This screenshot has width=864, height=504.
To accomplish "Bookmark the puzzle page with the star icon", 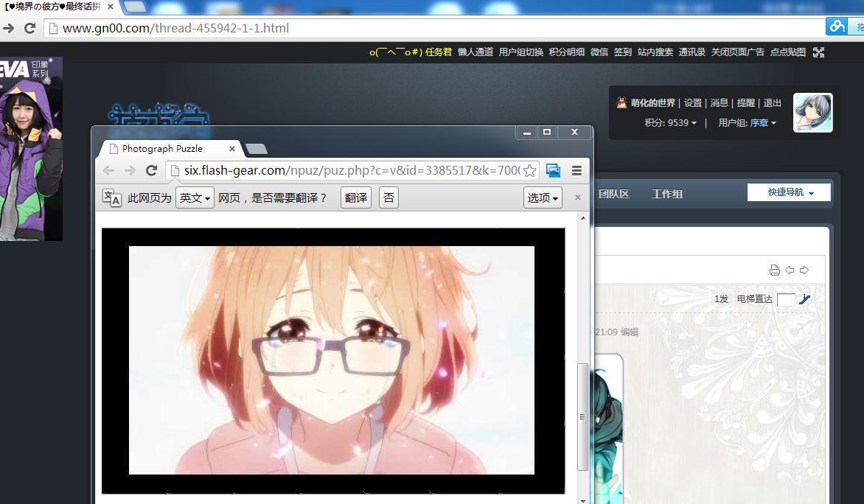I will point(529,170).
